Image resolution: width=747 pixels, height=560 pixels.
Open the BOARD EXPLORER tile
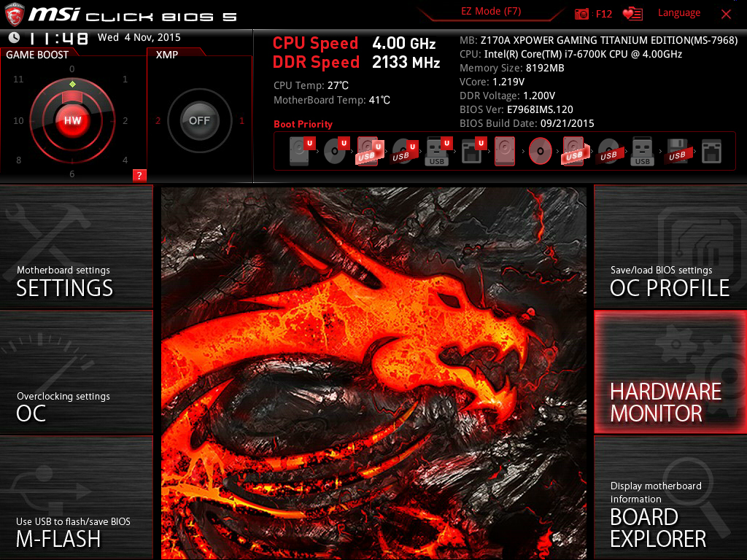click(670, 498)
